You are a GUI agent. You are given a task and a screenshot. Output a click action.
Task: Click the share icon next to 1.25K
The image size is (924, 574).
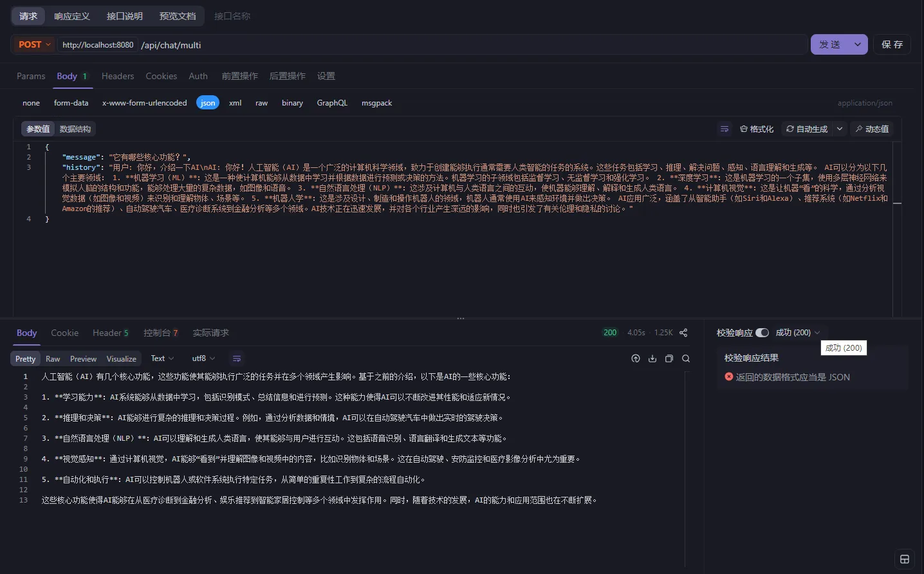pos(683,333)
